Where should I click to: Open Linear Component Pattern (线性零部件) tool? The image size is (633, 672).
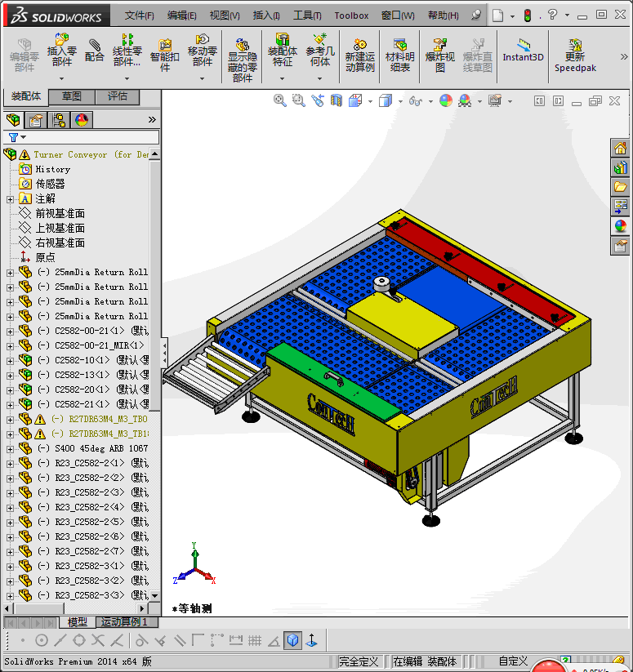127,50
